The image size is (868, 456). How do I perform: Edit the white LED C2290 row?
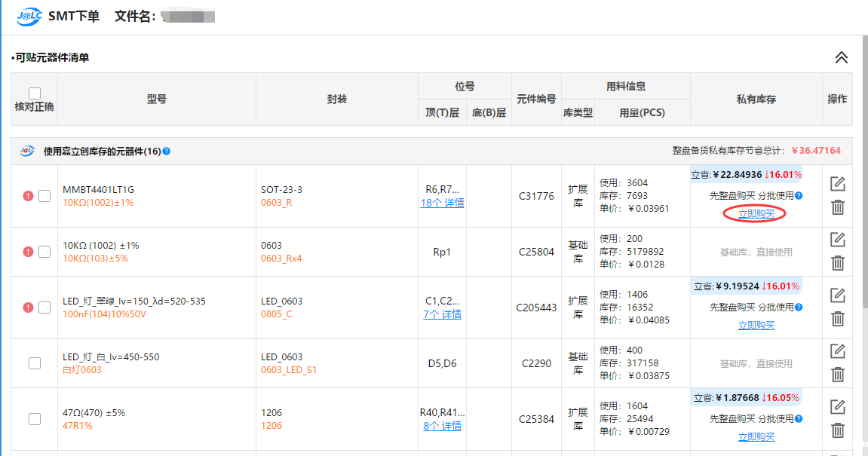click(x=837, y=351)
